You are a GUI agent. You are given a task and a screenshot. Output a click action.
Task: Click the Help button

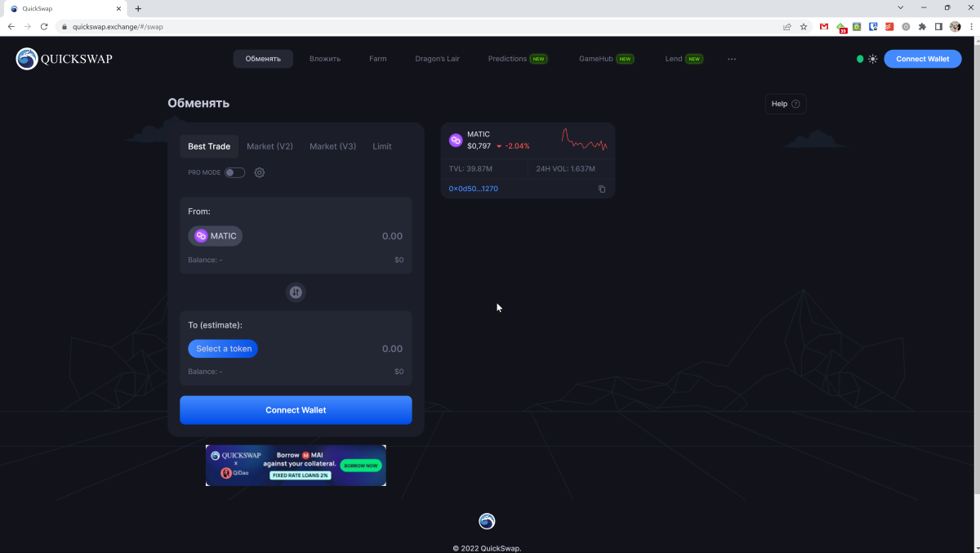786,104
